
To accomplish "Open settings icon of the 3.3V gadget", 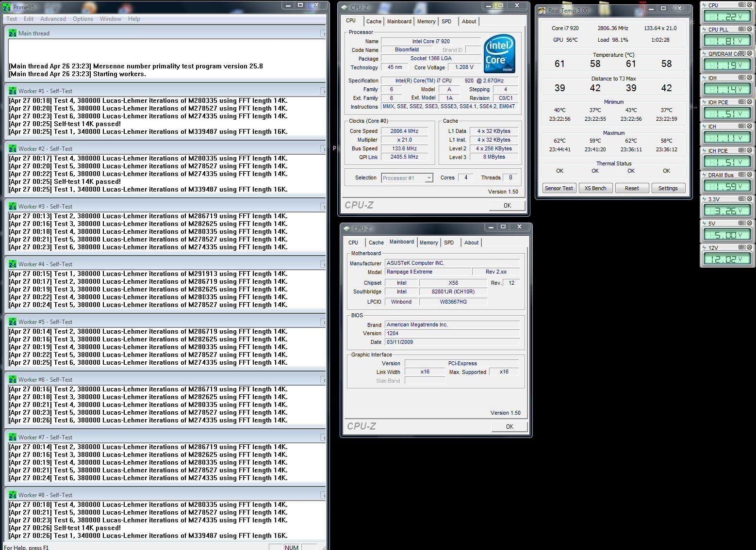I will (x=742, y=199).
